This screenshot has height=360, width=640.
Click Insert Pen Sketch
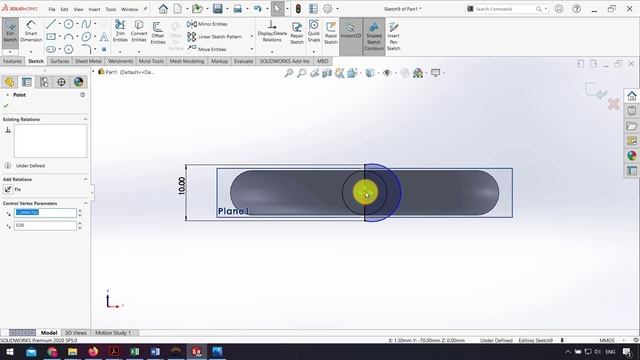393,35
